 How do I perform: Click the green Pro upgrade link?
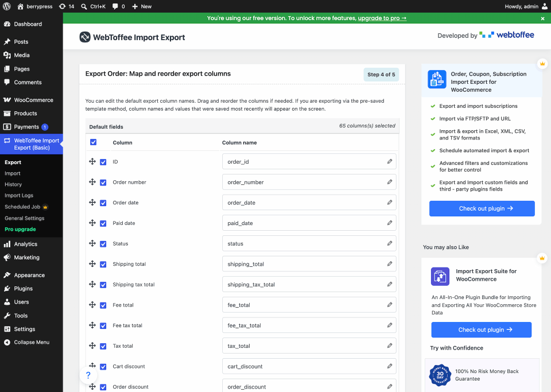click(x=21, y=229)
